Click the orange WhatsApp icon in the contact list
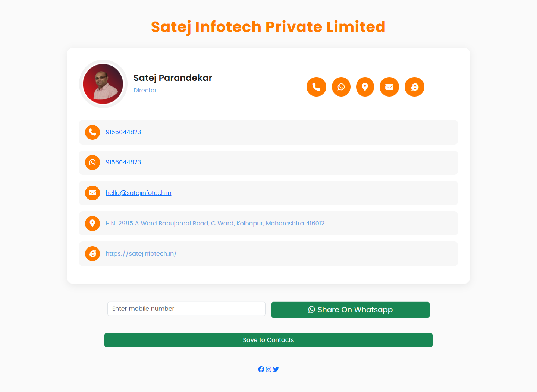Screen dimensions: 537x392 92,162
